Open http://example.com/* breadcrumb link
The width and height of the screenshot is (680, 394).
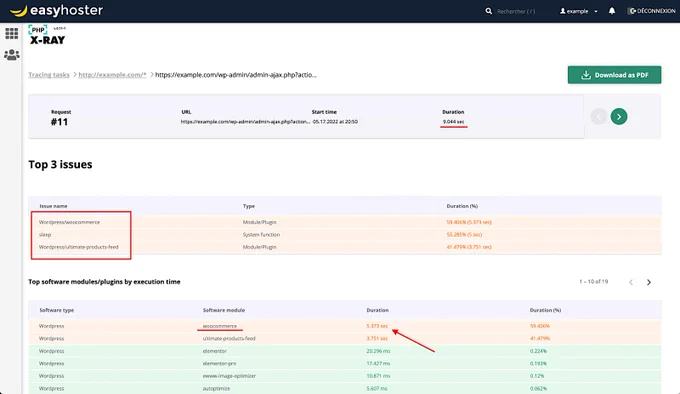click(112, 75)
